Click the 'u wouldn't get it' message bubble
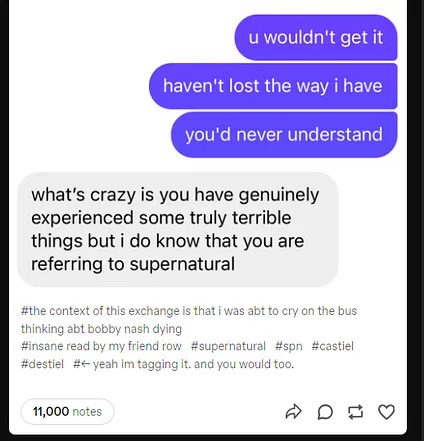The height and width of the screenshot is (441, 424). coord(316,37)
